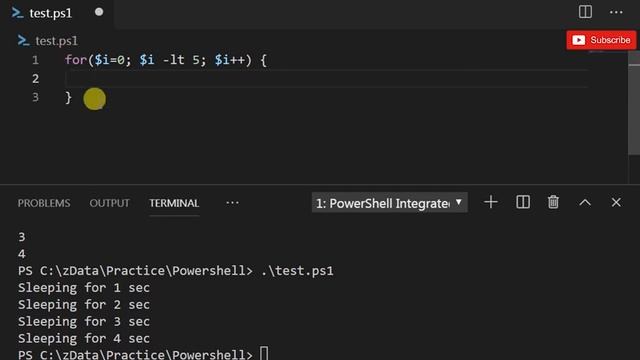Click the '3' output line in terminal
Screen dimensions: 640x360
tap(22, 237)
